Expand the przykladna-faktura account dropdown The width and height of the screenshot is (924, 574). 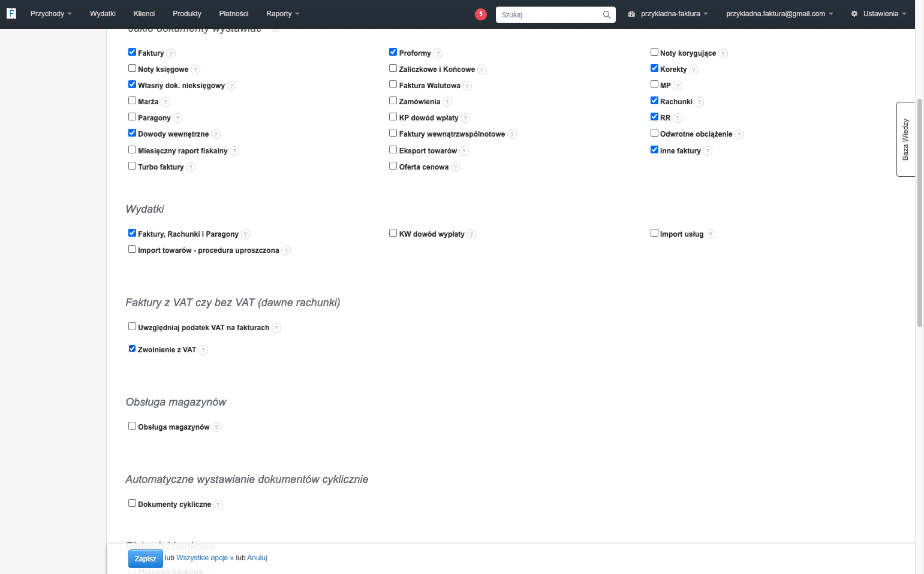pos(668,14)
